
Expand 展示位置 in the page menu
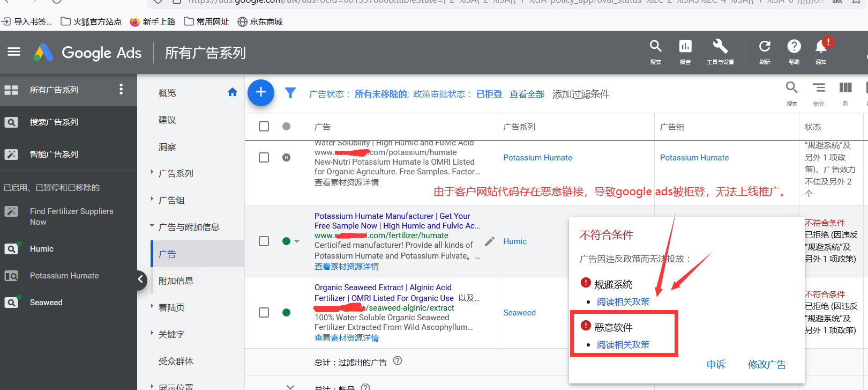152,386
